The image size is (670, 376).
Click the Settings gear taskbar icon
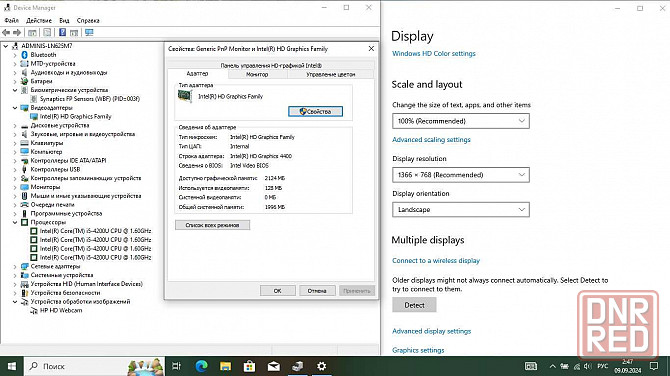(x=322, y=366)
